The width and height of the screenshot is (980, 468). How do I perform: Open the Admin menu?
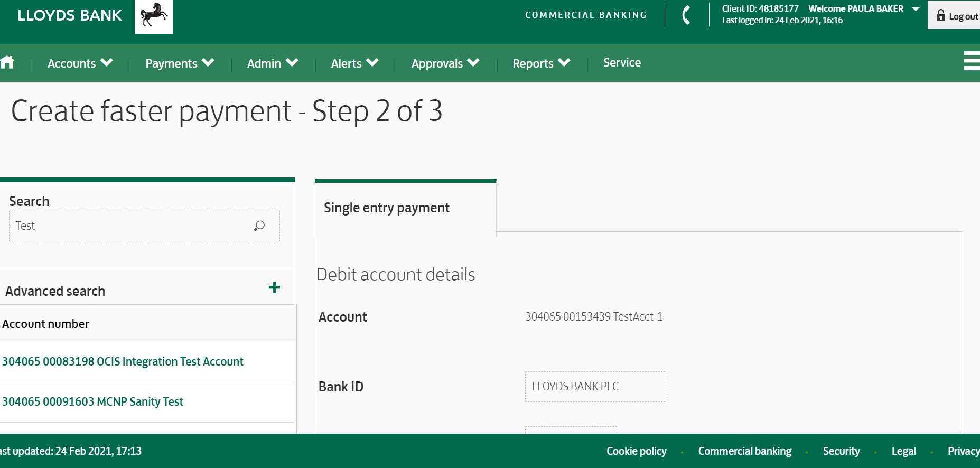tap(273, 63)
